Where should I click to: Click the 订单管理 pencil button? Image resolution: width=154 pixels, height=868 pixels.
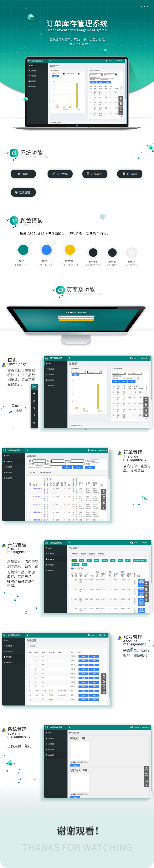point(60,174)
